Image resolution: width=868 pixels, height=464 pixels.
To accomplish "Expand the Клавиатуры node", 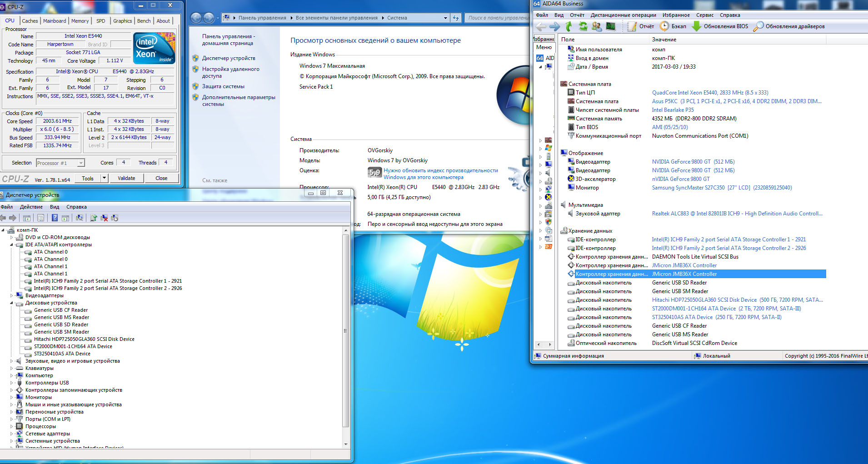I will click(x=12, y=368).
